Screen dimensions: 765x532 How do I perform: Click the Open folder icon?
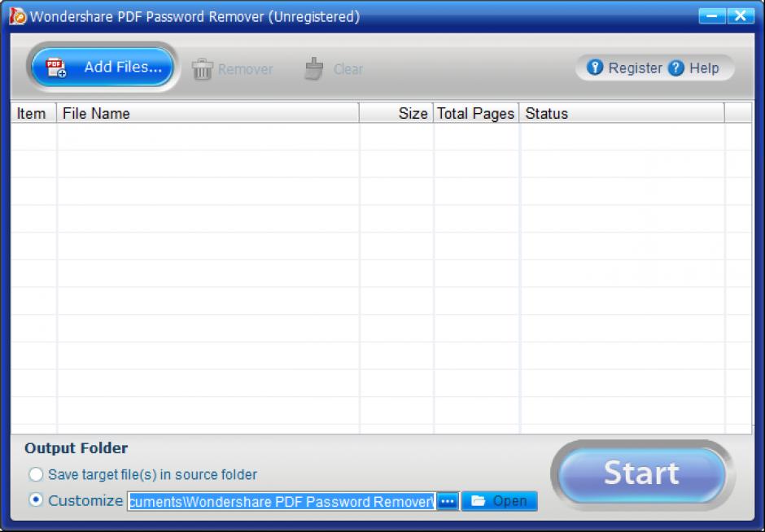click(x=479, y=501)
